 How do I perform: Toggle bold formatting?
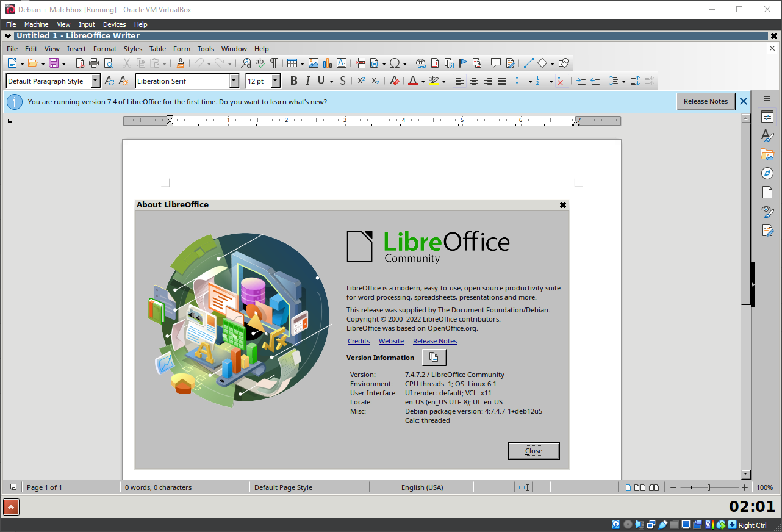point(293,80)
